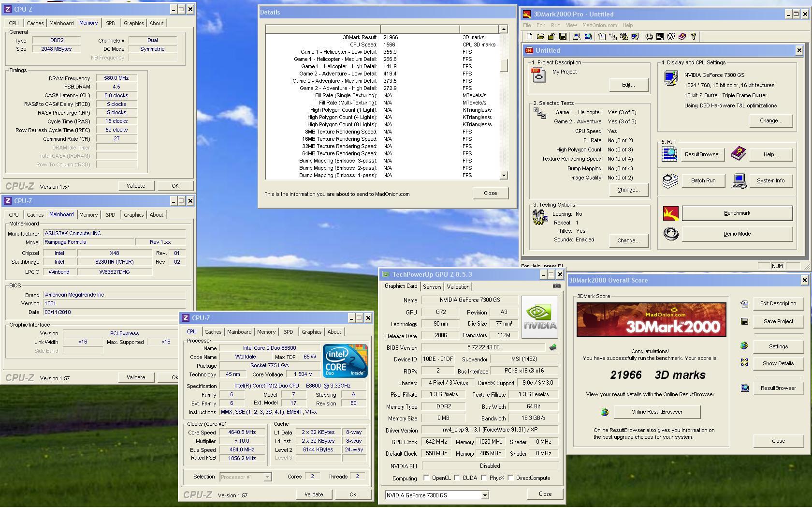Open Graphics tab in CPU-Z CPU window
This screenshot has width=812, height=508.
[x=311, y=332]
